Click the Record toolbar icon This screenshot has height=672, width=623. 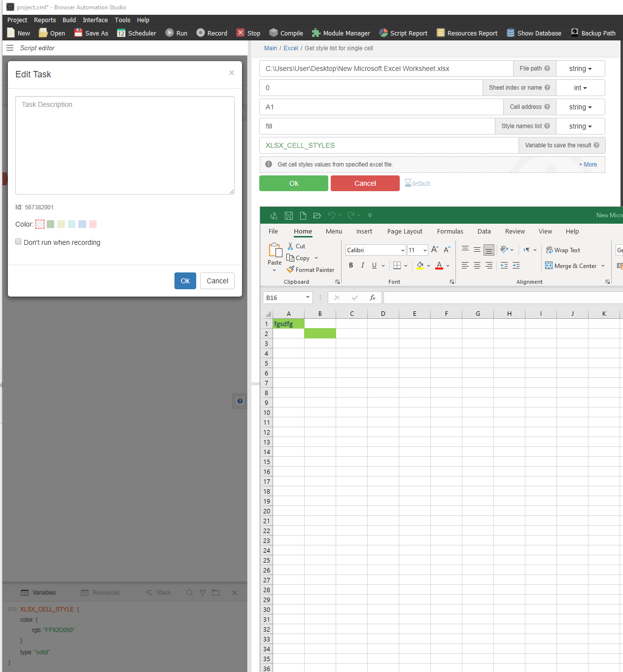click(201, 33)
